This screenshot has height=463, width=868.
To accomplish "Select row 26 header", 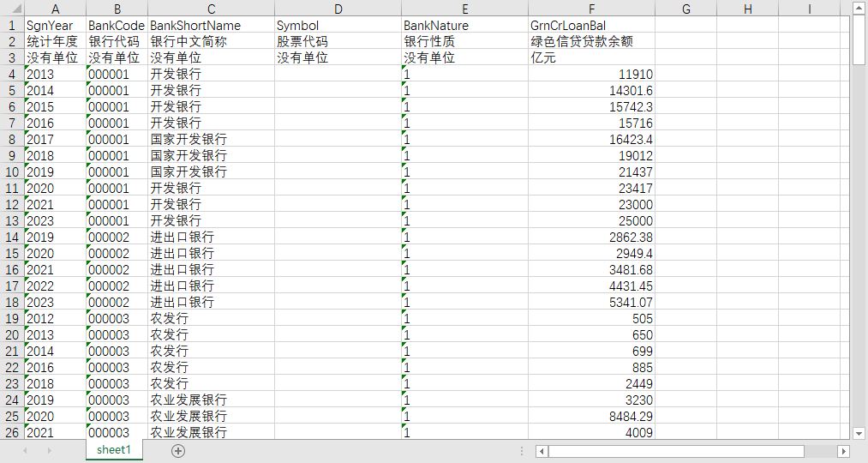I will [12, 432].
